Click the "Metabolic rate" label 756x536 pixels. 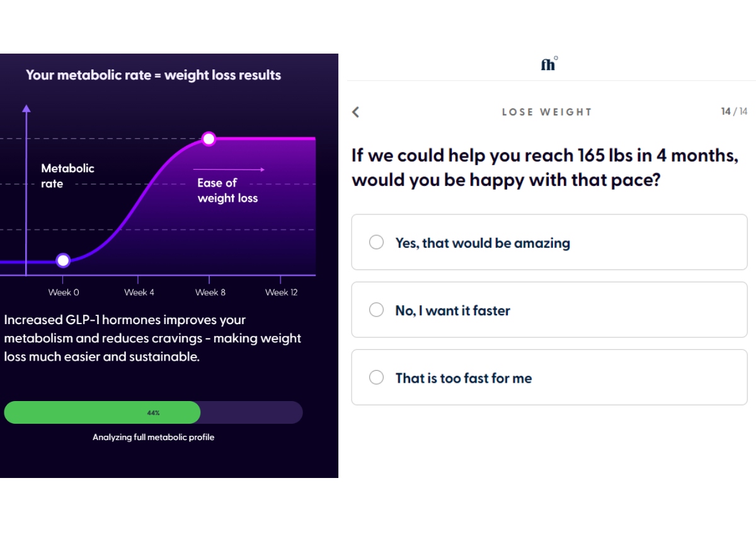pos(67,176)
